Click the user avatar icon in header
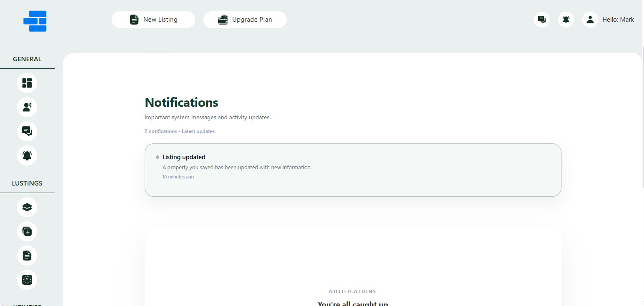This screenshot has width=644, height=306. 590,20
